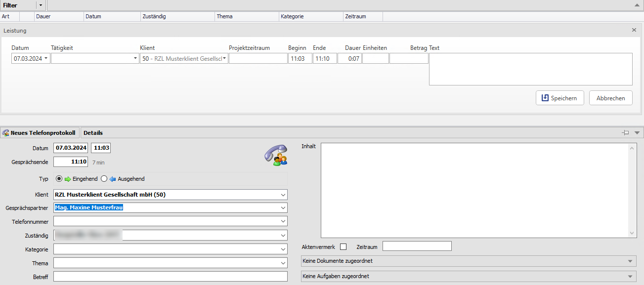The height and width of the screenshot is (285, 644).
Task: Close the Leistung panel
Action: (x=634, y=30)
